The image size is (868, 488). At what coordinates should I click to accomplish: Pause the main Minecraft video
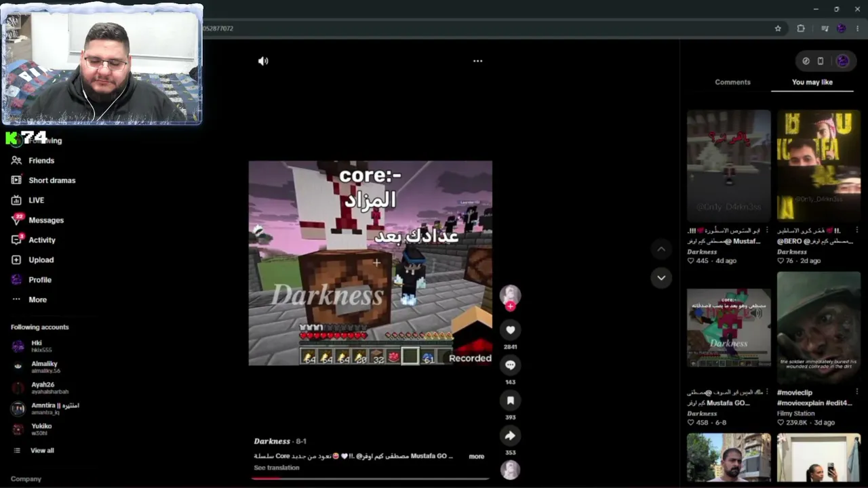pyautogui.click(x=370, y=263)
